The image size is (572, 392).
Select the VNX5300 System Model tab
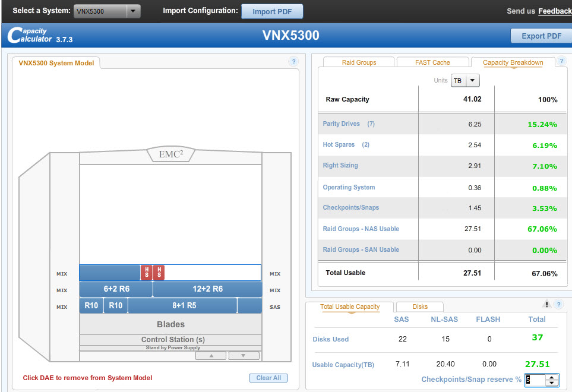pos(56,63)
